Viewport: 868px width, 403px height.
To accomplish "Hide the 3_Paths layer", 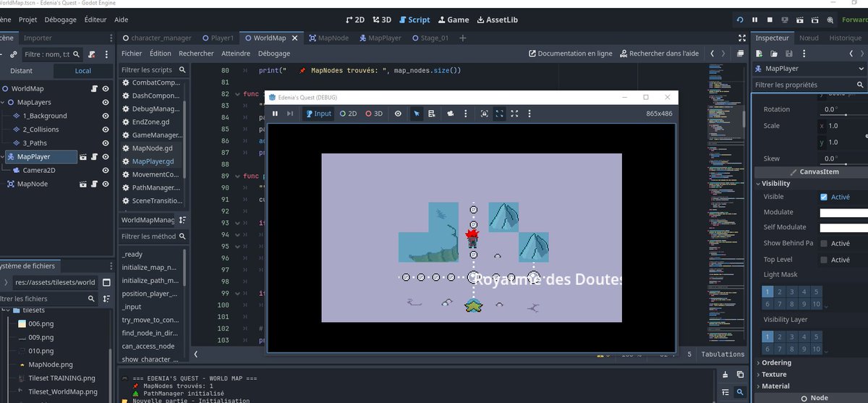I will tap(106, 143).
